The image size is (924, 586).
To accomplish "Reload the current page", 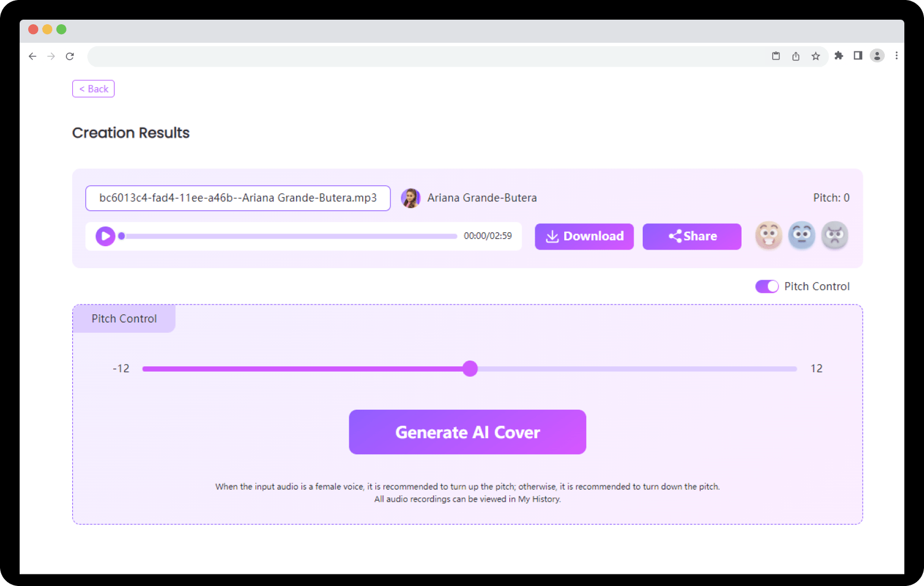I will (x=70, y=56).
